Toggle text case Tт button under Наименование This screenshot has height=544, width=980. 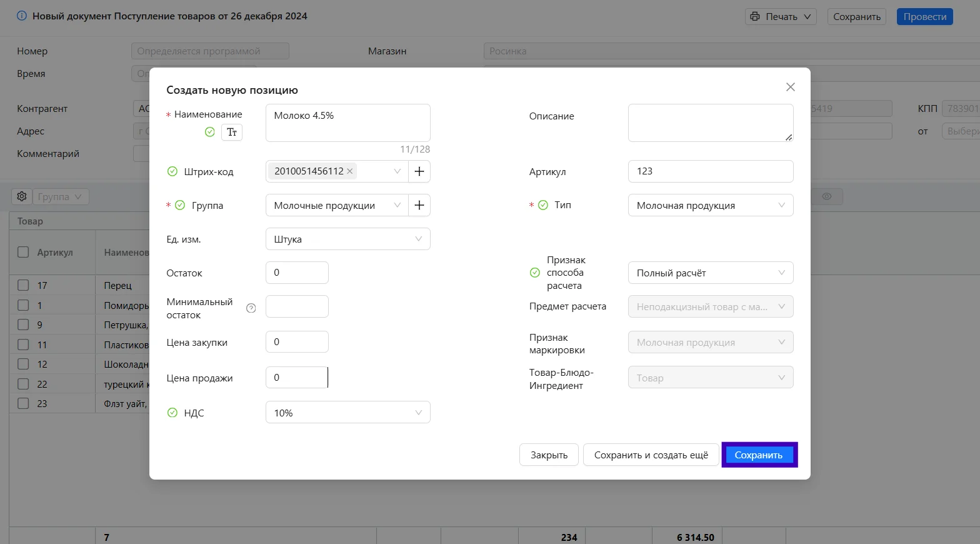click(232, 132)
